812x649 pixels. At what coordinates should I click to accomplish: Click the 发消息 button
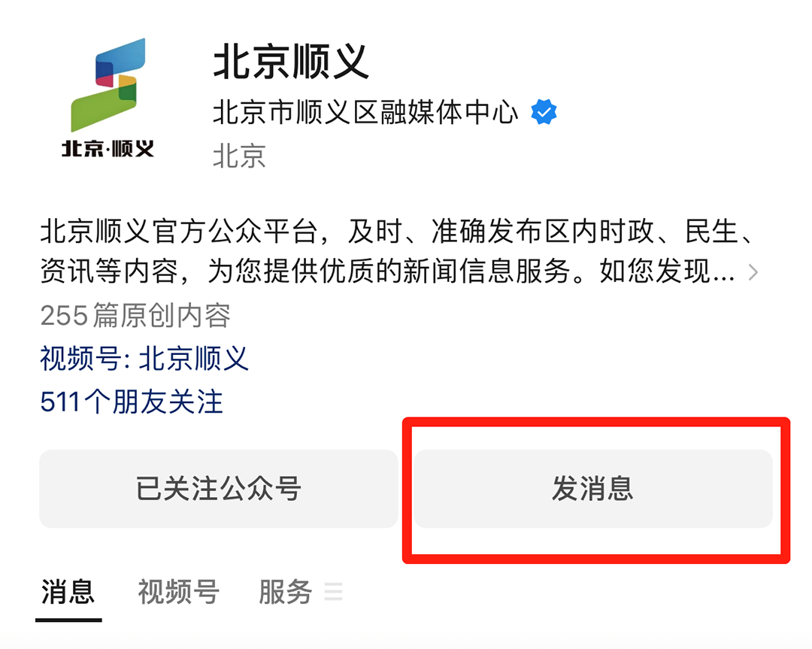click(x=593, y=488)
